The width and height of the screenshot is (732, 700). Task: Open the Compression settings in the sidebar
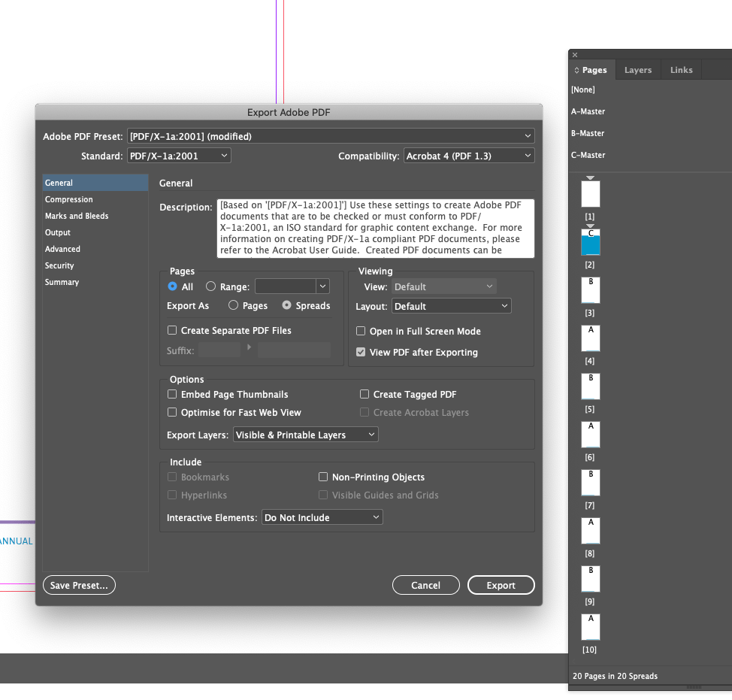coord(69,198)
